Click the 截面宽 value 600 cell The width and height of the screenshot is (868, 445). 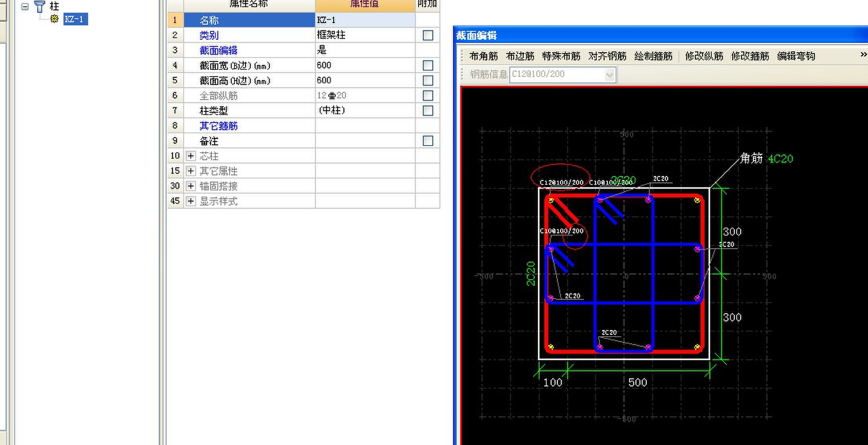(x=365, y=65)
